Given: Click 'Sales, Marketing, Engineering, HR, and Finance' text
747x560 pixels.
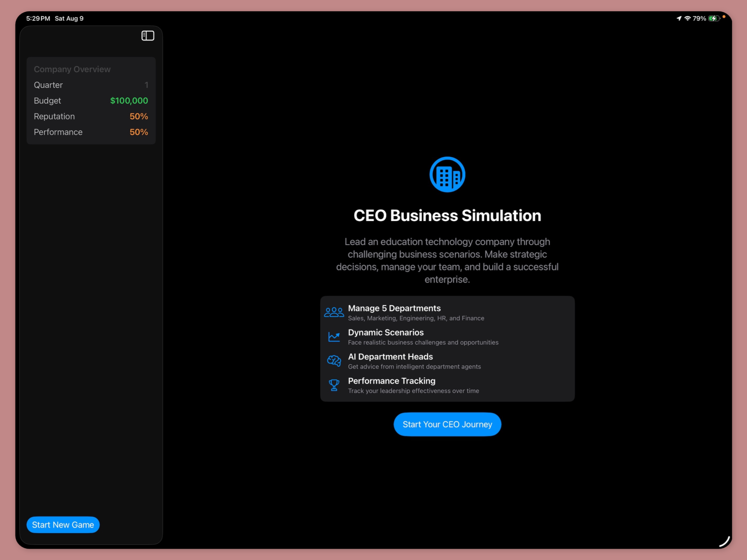Looking at the screenshot, I should point(416,318).
